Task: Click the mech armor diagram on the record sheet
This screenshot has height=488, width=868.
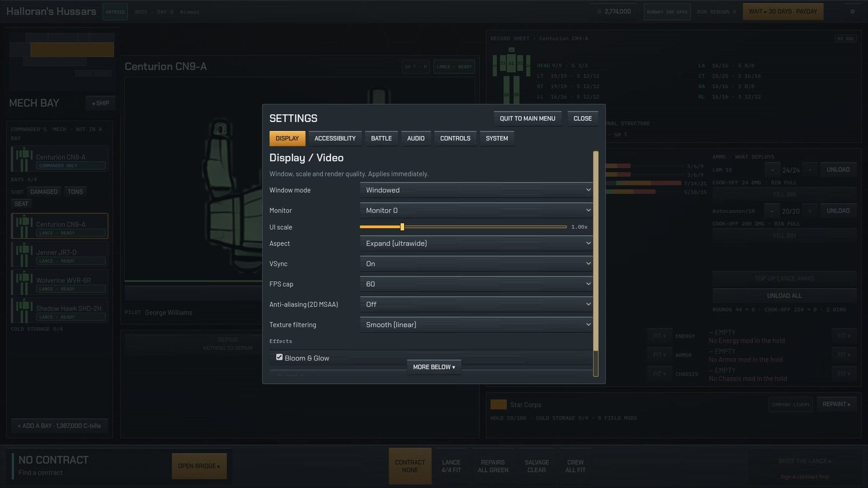Action: click(x=511, y=76)
